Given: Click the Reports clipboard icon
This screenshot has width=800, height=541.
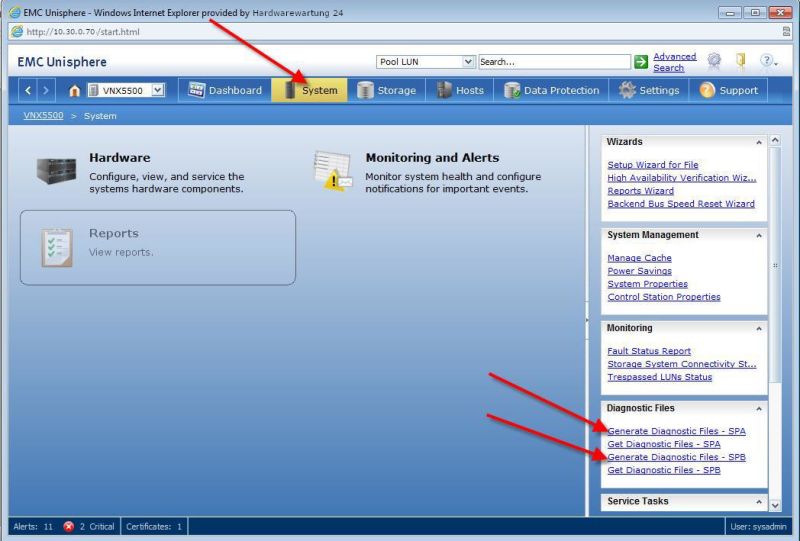Looking at the screenshot, I should 57,247.
